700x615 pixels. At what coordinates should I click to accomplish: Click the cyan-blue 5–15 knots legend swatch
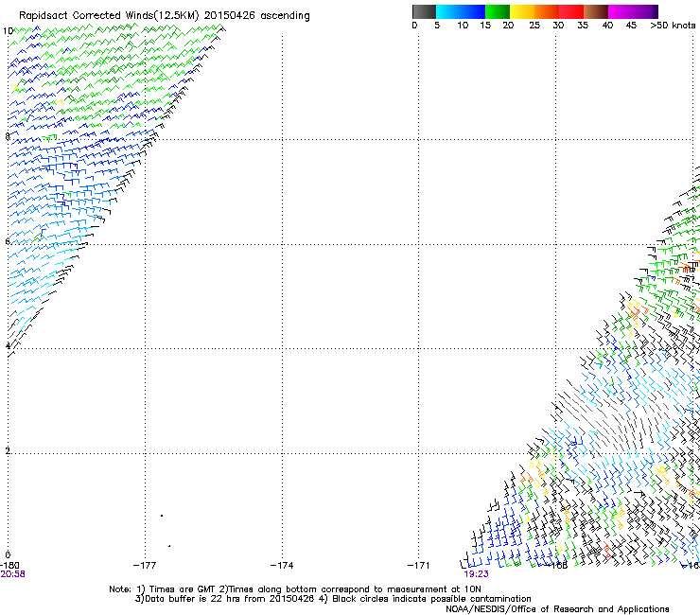point(461,11)
